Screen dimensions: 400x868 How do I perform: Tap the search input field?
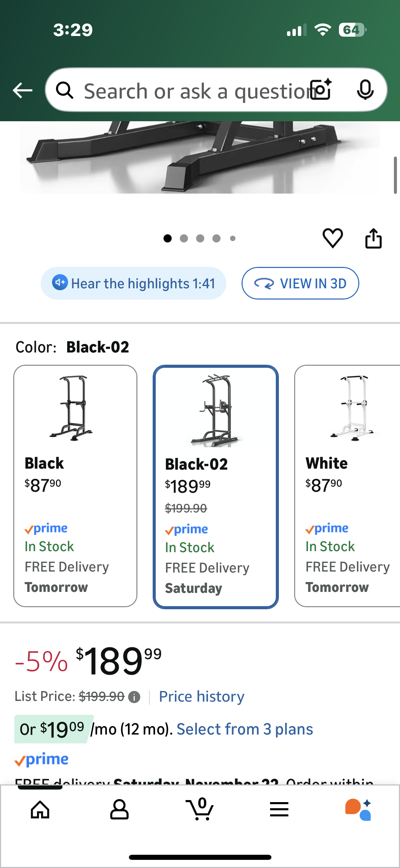tap(193, 91)
